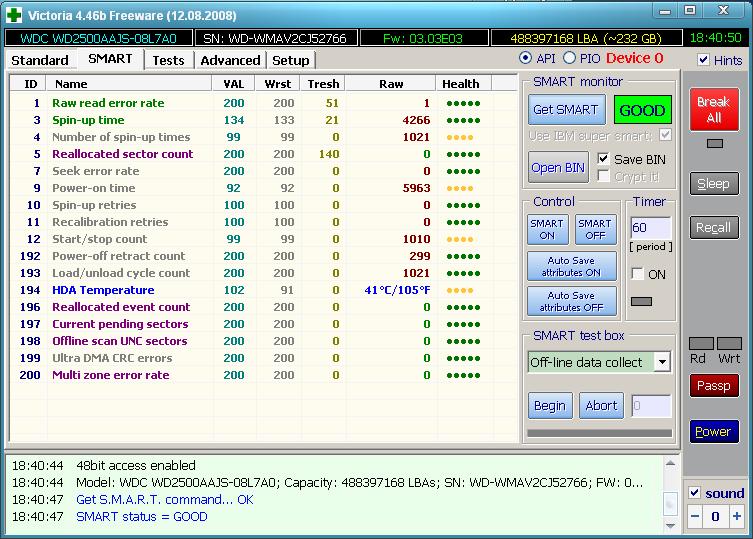Select the Reallocated sector count row

pyautogui.click(x=263, y=154)
